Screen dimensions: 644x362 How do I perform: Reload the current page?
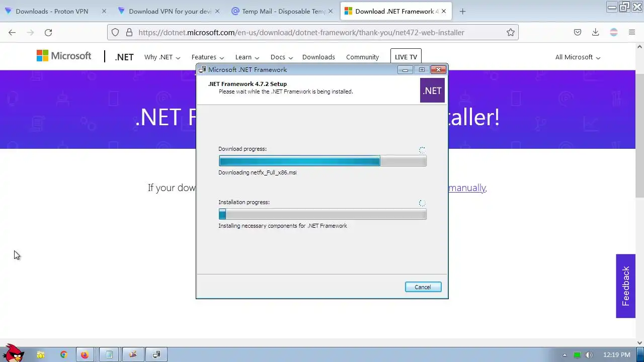click(x=48, y=32)
